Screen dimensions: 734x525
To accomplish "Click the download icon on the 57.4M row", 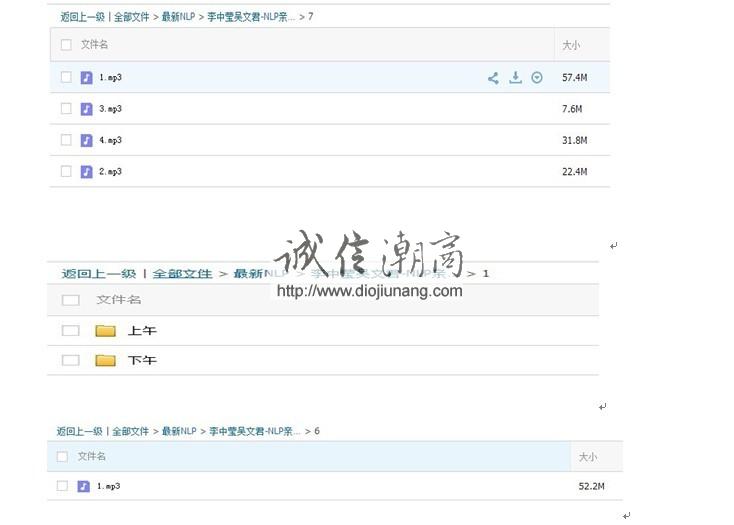I will click(515, 77).
